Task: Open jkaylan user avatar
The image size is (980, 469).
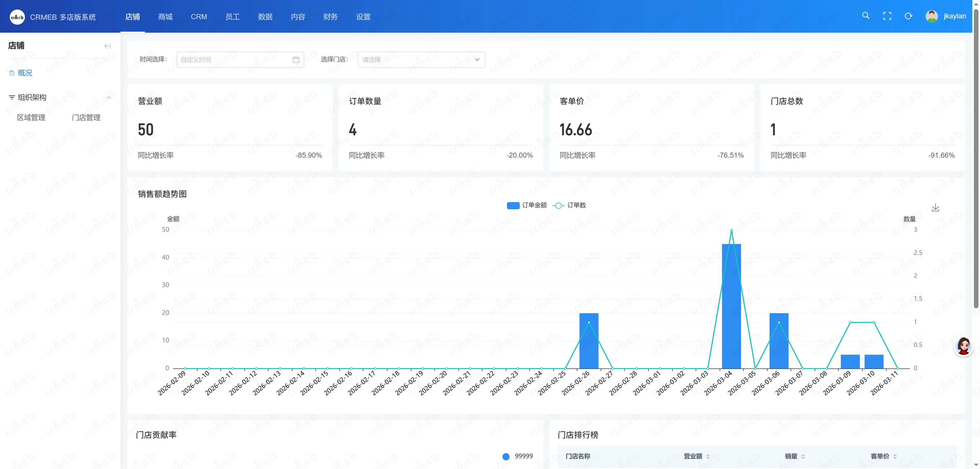Action: pyautogui.click(x=932, y=16)
